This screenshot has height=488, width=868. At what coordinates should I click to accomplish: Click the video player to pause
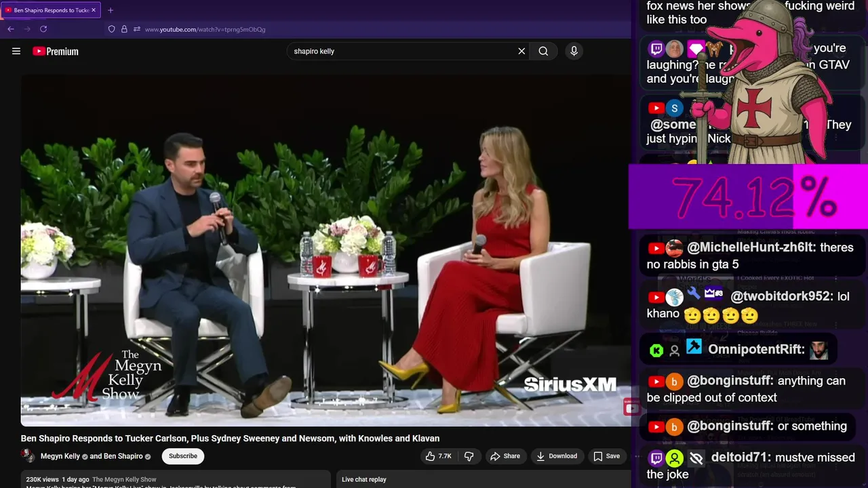pos(325,251)
